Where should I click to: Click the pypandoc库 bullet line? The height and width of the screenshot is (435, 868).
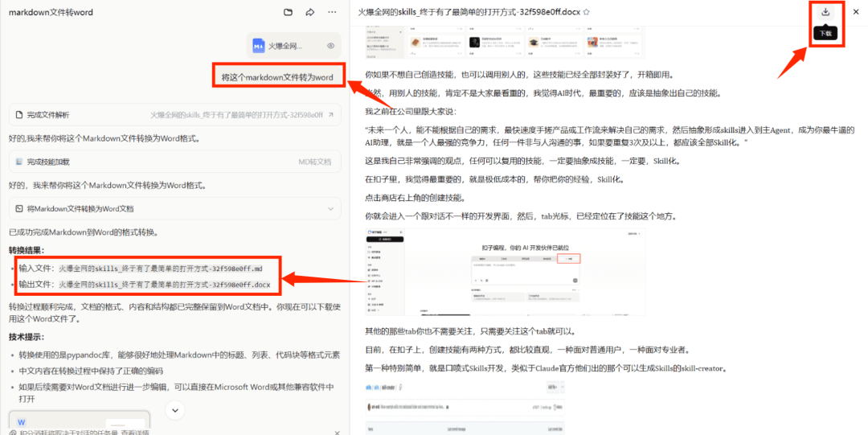(179, 355)
